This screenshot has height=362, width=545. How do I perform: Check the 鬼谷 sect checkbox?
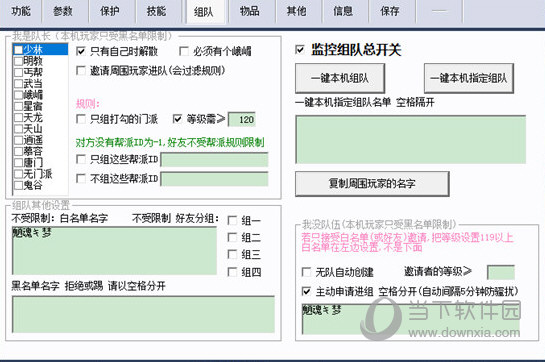click(x=18, y=185)
